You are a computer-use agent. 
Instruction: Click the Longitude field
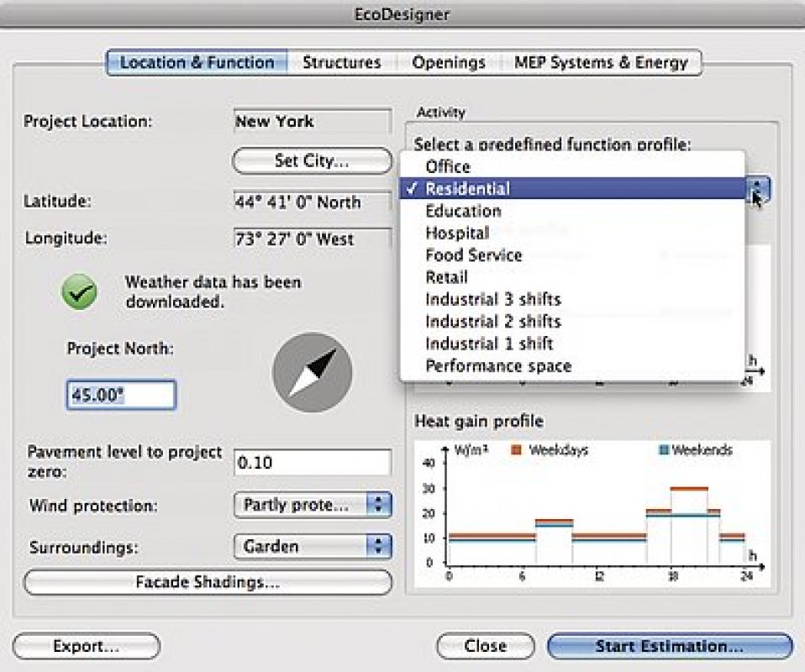[312, 239]
